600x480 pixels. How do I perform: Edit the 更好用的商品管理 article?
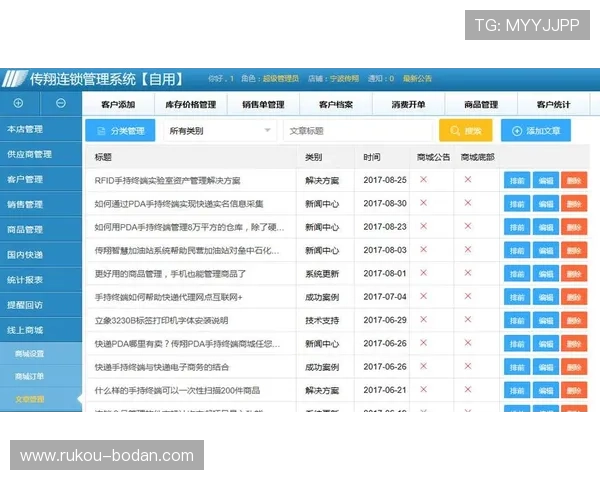pyautogui.click(x=546, y=274)
